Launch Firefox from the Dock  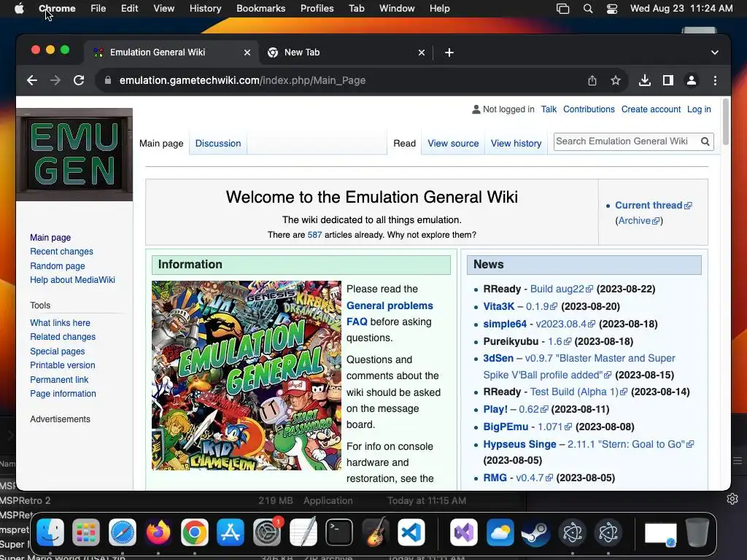pyautogui.click(x=158, y=532)
